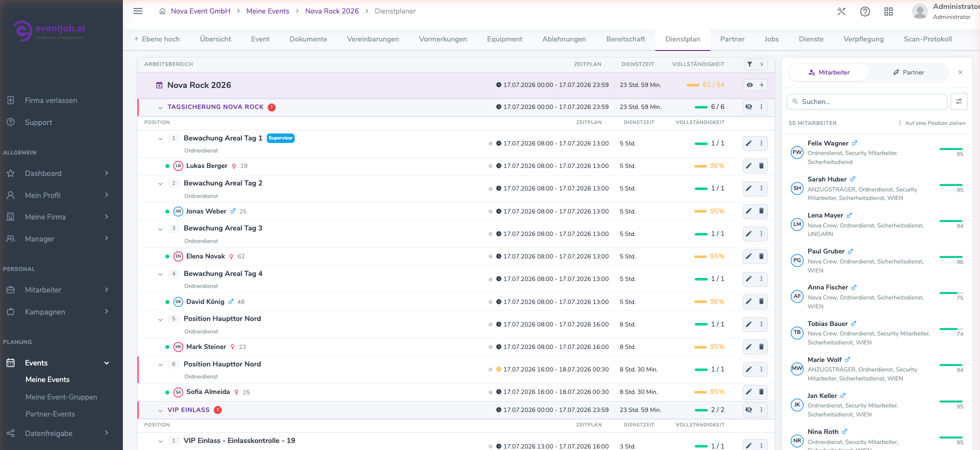Collapse the VIP Einlass section
The height and width of the screenshot is (450, 980).
coord(160,410)
